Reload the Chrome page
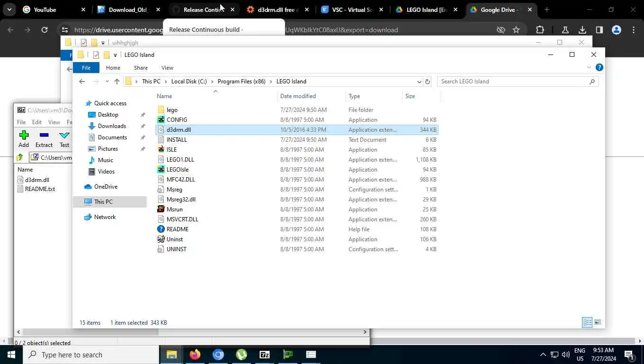Viewport: 644px width, 364px height. coord(45,30)
